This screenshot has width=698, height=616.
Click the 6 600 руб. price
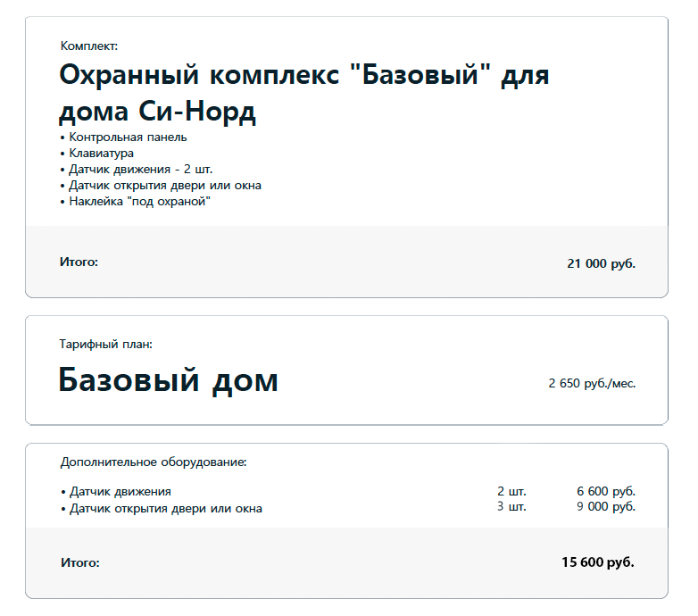pos(605,492)
